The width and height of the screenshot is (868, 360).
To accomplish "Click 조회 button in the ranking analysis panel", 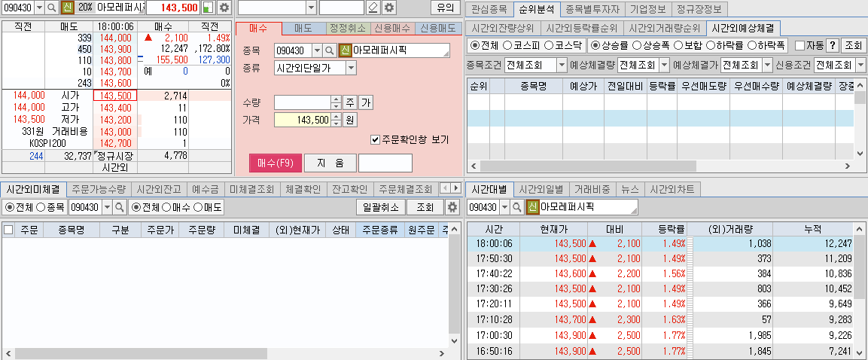I will click(853, 45).
